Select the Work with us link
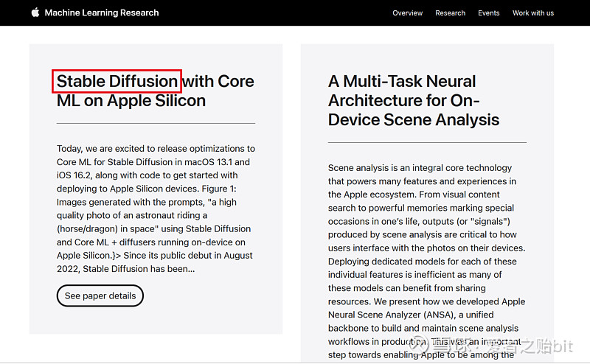 pos(532,13)
